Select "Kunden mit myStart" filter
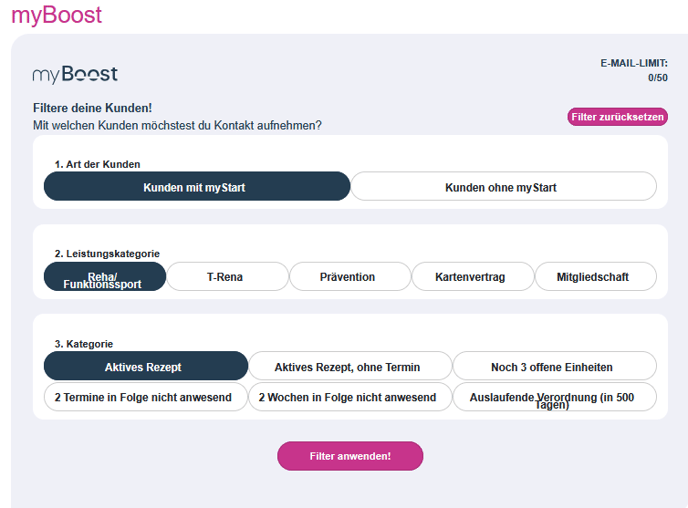This screenshot has width=688, height=508. pyautogui.click(x=196, y=187)
